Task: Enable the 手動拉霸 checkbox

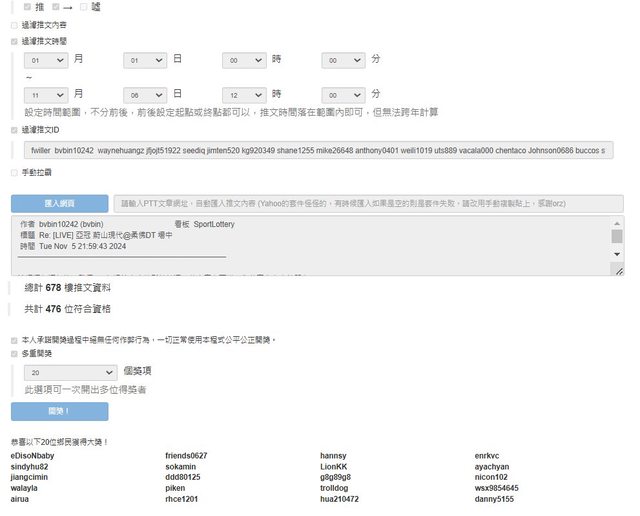Action: (x=14, y=173)
